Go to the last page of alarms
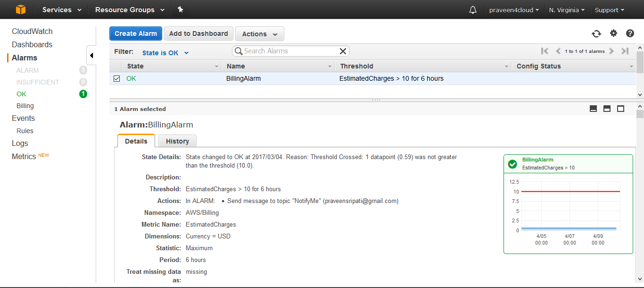 (625, 51)
